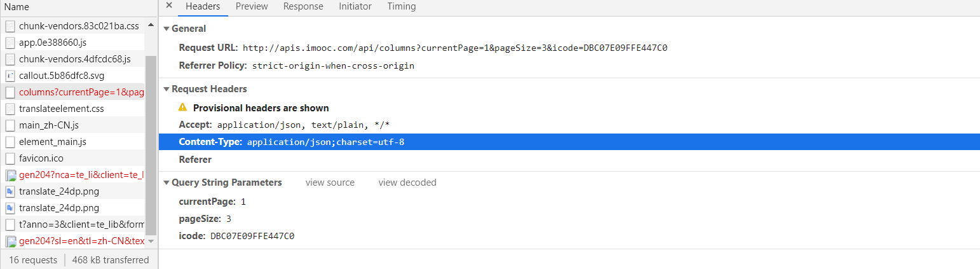980x269 pixels.
Task: Select the columns?currentPage=1 request
Action: pyautogui.click(x=81, y=92)
